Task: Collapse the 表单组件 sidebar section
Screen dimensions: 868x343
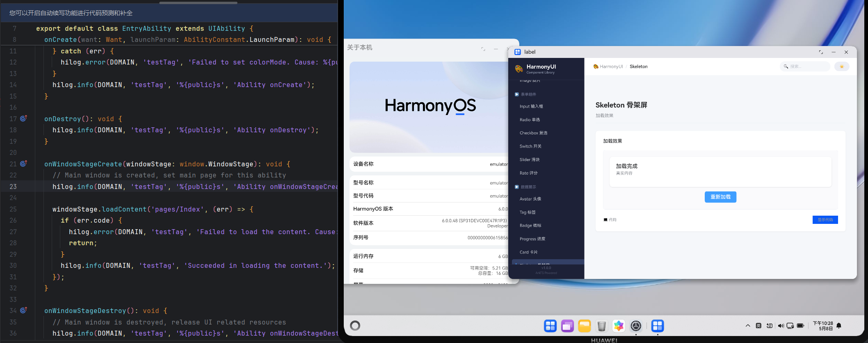Action: tap(525, 94)
